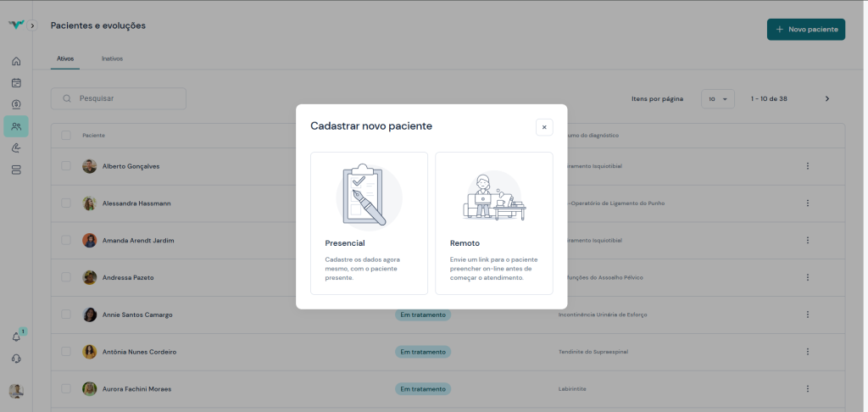Viewport: 868px width, 412px height.
Task: Close the Cadastrar novo paciente dialog
Action: [544, 127]
